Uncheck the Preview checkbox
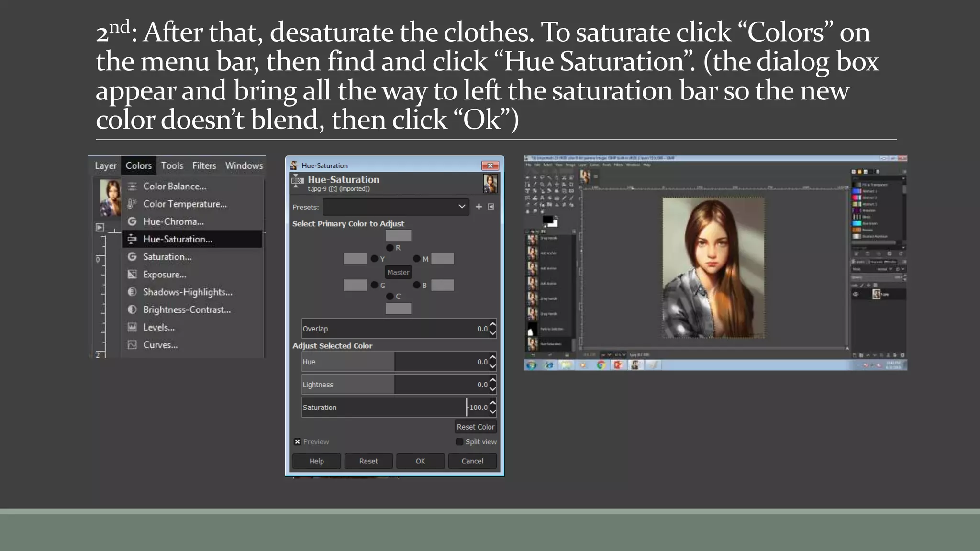The height and width of the screenshot is (551, 980). pos(297,441)
